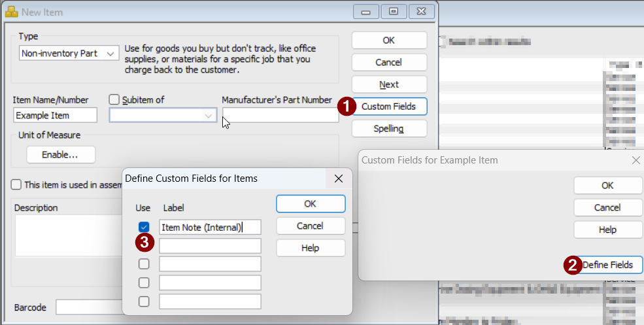Cancel the Define Custom Fields dialog
This screenshot has height=325, width=644.
(311, 226)
